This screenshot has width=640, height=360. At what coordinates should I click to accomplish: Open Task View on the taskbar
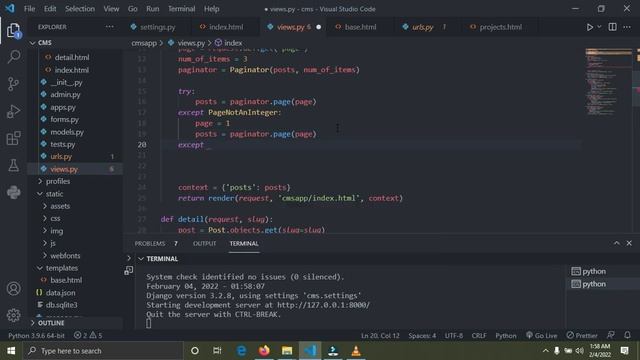217,351
